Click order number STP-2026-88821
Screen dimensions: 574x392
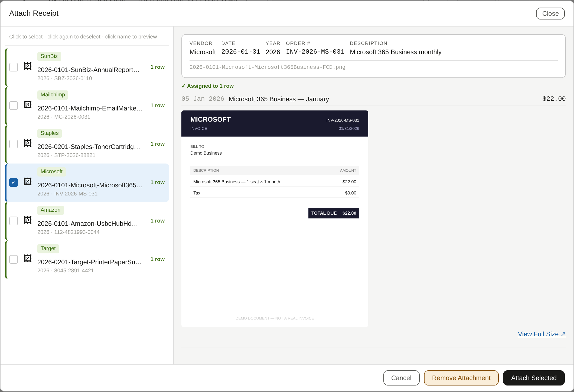tap(75, 155)
